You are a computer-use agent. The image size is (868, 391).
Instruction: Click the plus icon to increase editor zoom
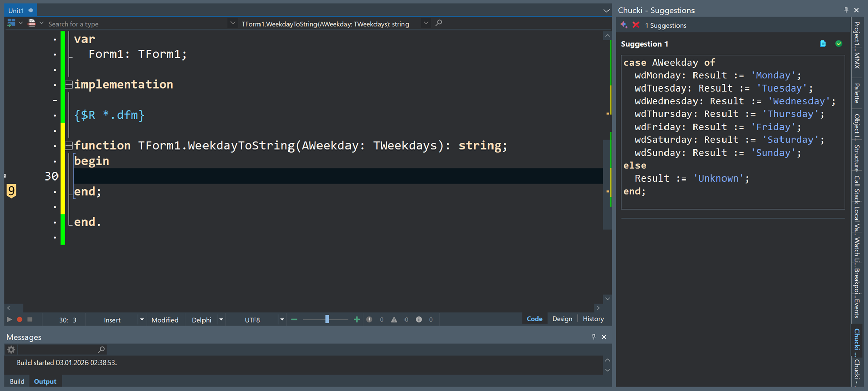tap(357, 320)
